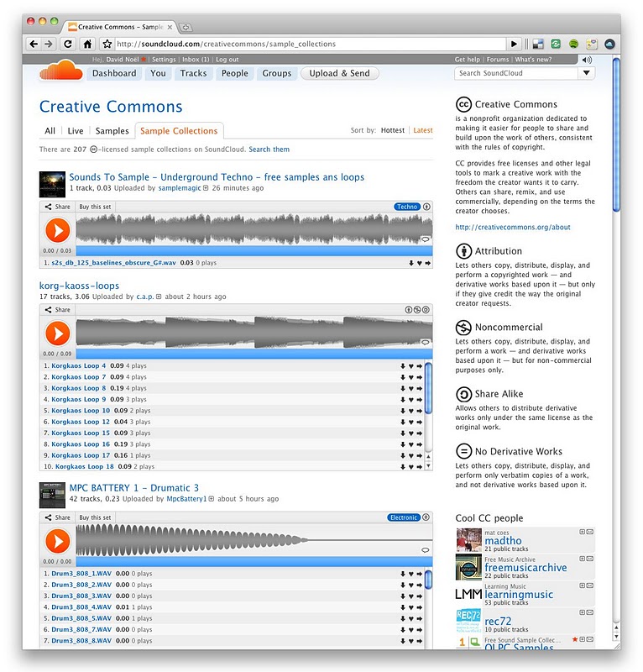The image size is (643, 672).
Task: Open the Groups navigation item
Action: pos(277,73)
